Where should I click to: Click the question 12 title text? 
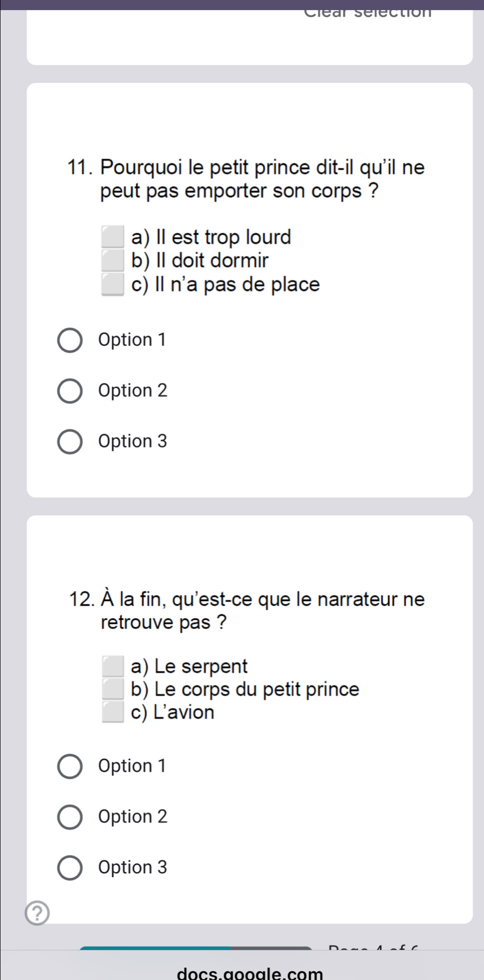[247, 611]
